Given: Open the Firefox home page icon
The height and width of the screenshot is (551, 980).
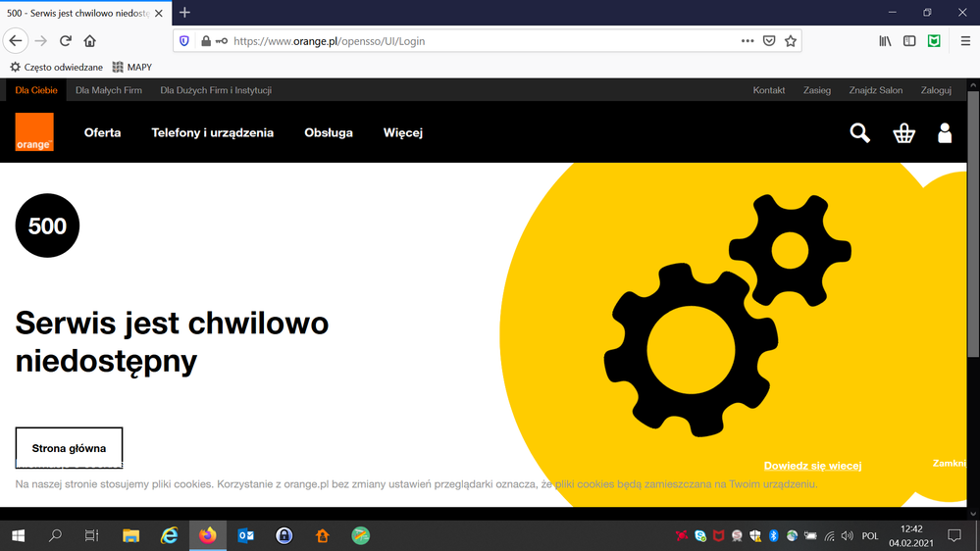Looking at the screenshot, I should coord(90,41).
